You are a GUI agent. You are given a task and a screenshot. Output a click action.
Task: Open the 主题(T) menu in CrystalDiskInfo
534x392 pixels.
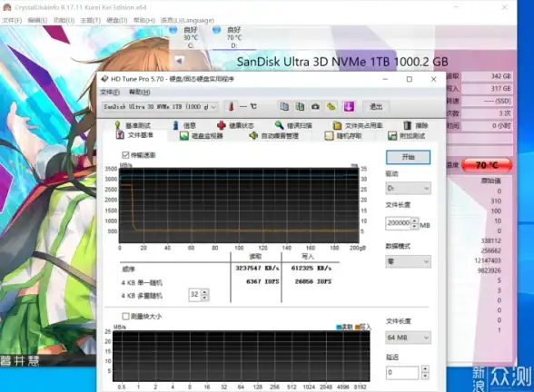tap(90, 20)
